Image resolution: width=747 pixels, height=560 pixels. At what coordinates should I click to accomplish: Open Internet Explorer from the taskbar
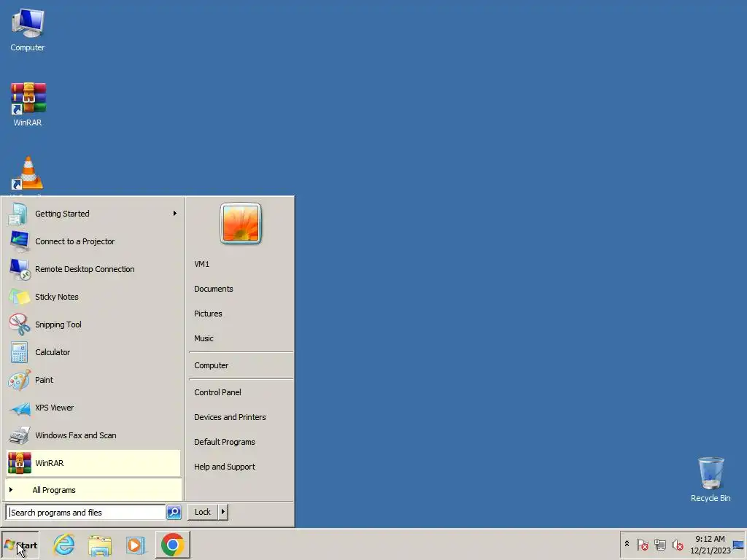tap(64, 545)
